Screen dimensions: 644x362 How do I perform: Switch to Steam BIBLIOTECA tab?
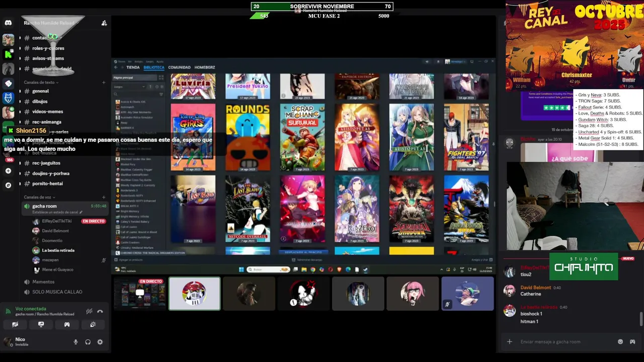(x=154, y=67)
